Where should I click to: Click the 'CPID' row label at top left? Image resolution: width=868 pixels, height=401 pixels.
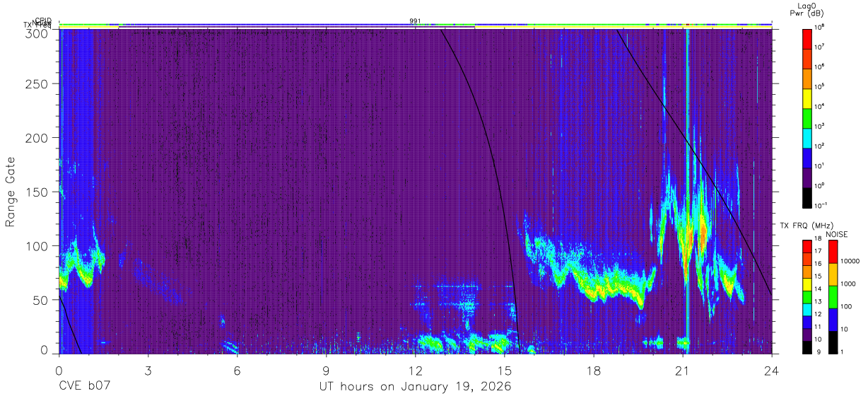coord(42,21)
